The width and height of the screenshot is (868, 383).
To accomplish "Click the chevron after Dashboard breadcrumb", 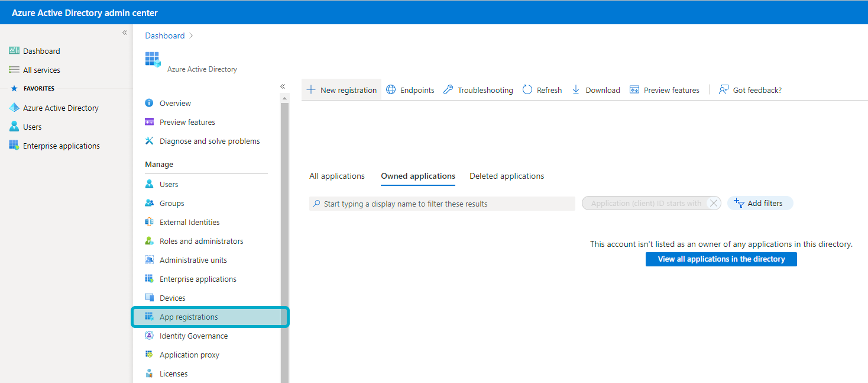I will tap(191, 36).
